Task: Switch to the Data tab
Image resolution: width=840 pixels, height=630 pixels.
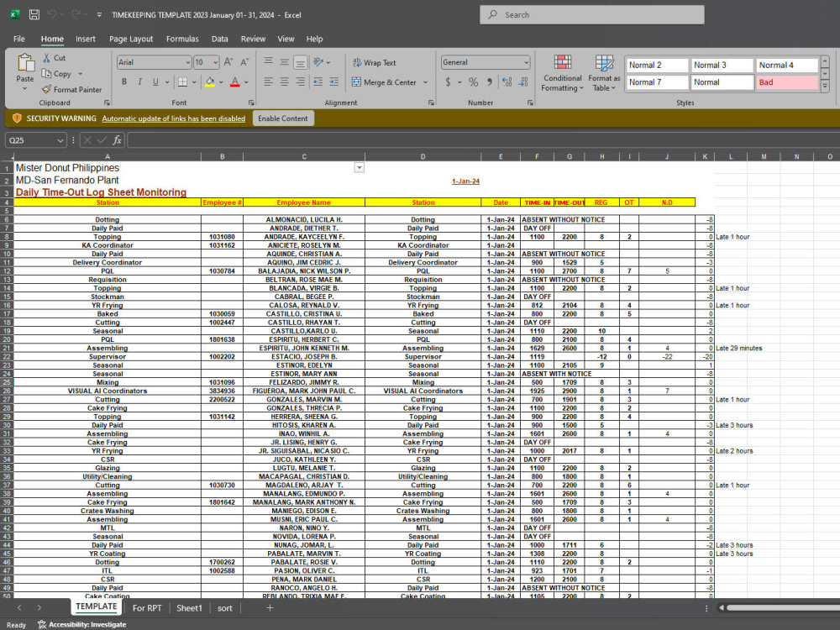Action: (219, 39)
